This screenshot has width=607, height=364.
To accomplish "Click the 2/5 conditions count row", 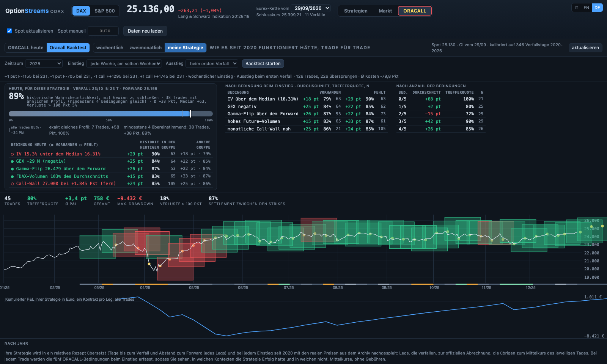I will click(441, 114).
